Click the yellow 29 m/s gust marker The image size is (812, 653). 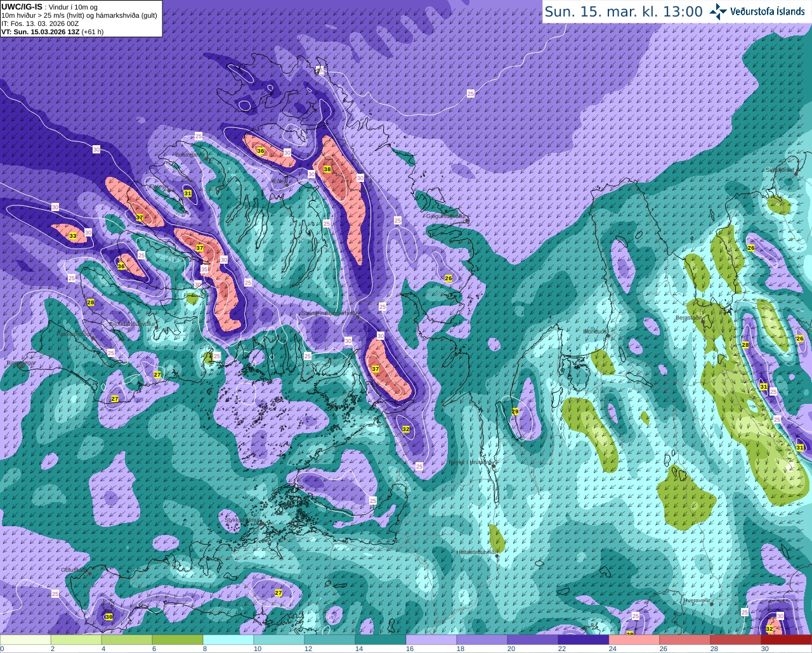pyautogui.click(x=515, y=411)
